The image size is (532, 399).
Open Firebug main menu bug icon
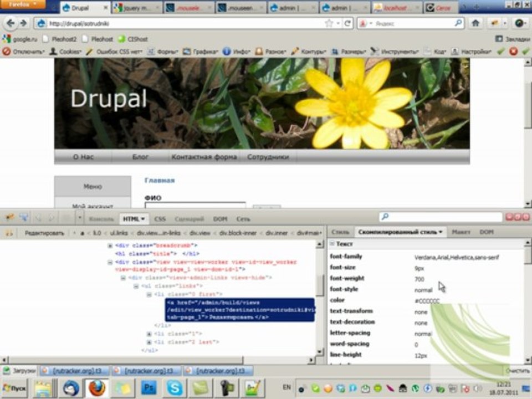click(9, 217)
